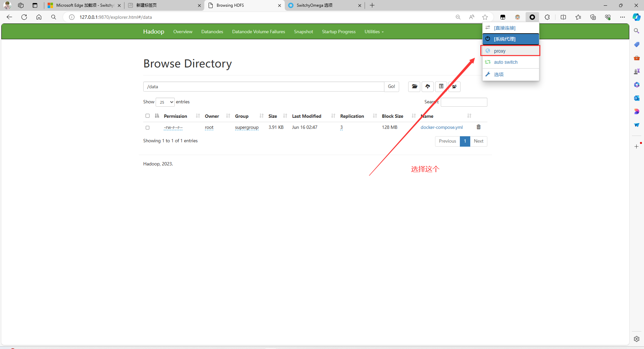Open the favorites list icon
644x349 pixels.
pos(578,17)
